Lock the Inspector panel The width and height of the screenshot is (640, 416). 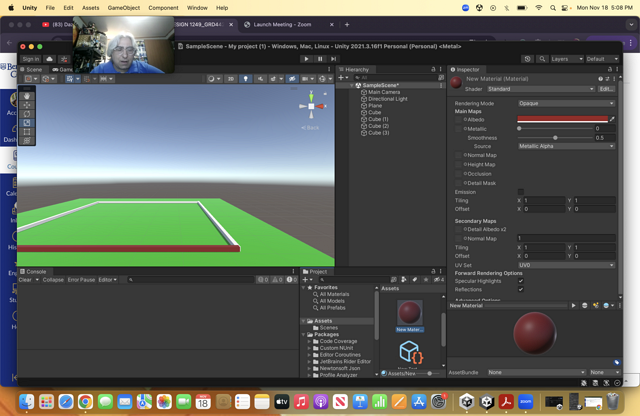pyautogui.click(x=610, y=69)
